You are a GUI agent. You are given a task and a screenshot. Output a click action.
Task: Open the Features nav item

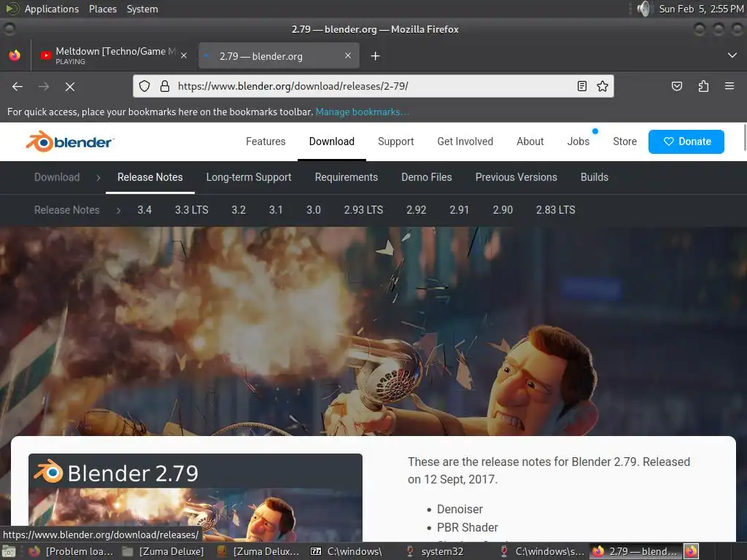pyautogui.click(x=266, y=141)
